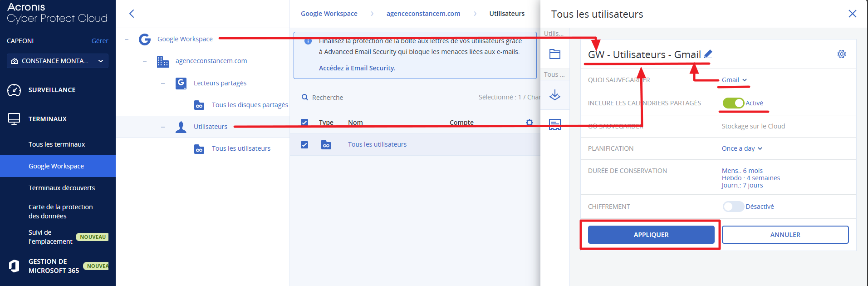Collapse the Lecteurs partagés tree node
The image size is (868, 286).
tap(163, 84)
